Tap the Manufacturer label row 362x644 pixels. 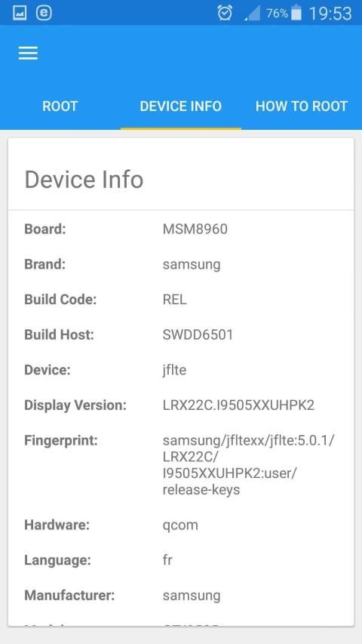point(180,595)
